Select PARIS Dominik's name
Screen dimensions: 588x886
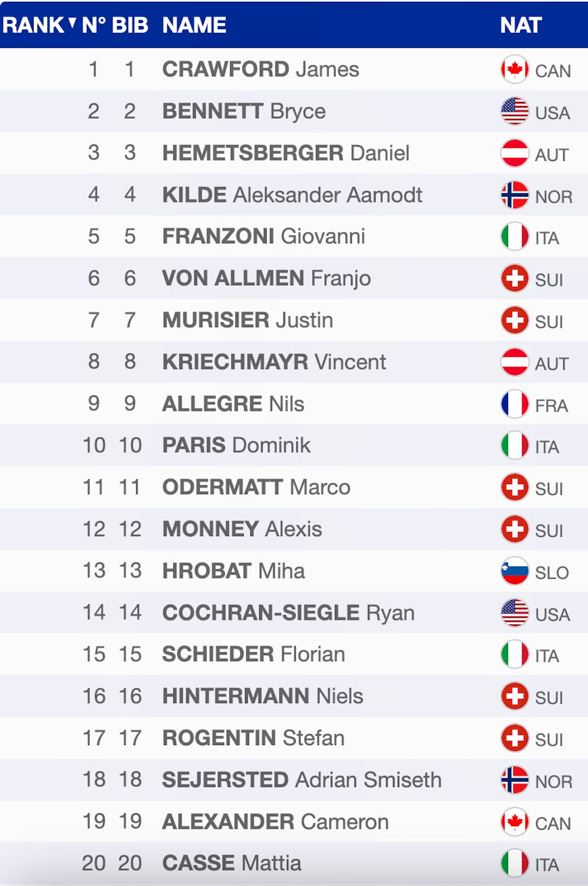point(236,445)
